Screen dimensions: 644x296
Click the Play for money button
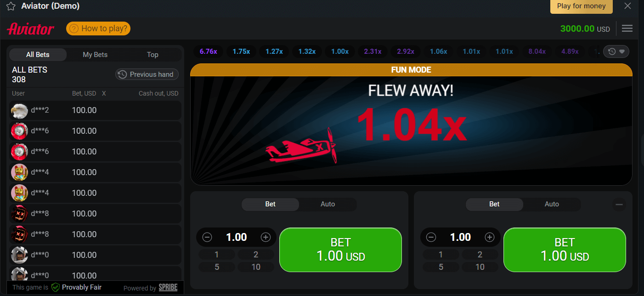click(582, 6)
